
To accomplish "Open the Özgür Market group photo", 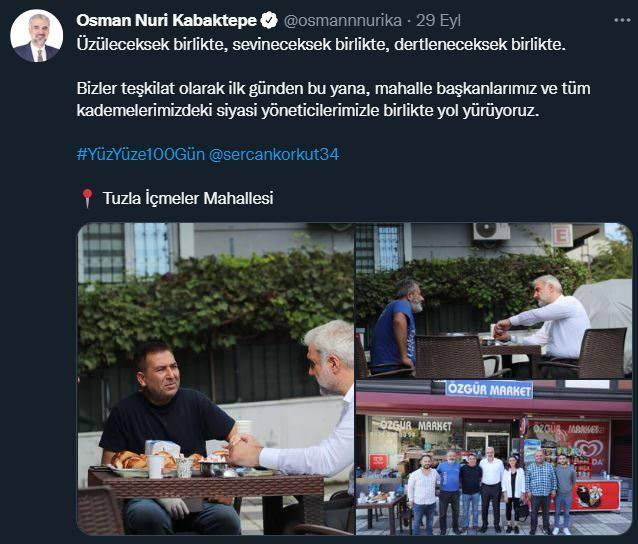I will pos(494,458).
